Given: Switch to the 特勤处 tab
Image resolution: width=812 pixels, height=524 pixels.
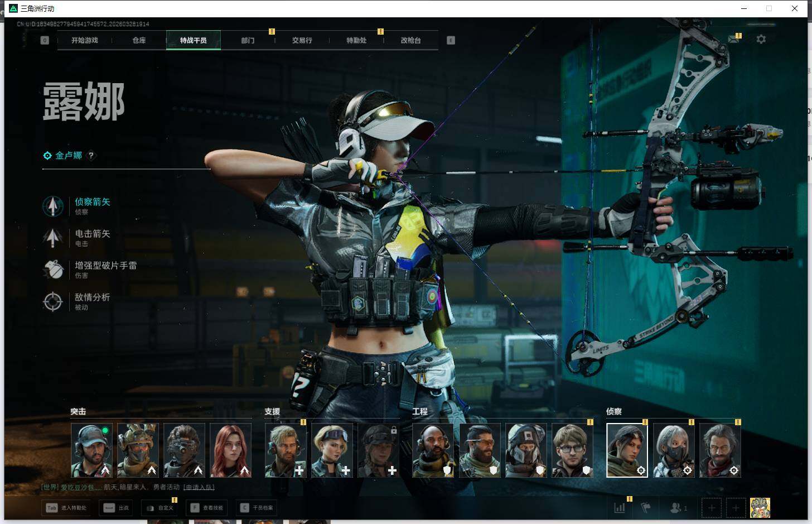Looking at the screenshot, I should pyautogui.click(x=356, y=40).
